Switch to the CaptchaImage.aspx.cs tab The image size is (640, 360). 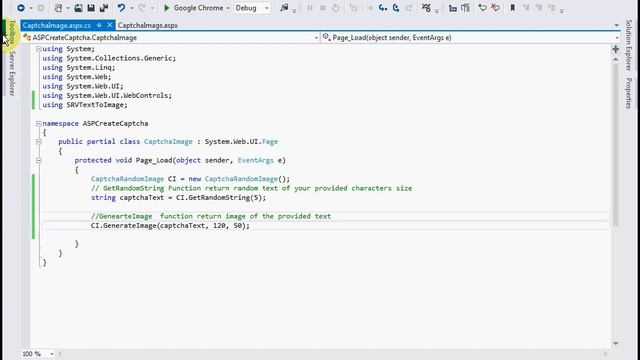pos(56,25)
